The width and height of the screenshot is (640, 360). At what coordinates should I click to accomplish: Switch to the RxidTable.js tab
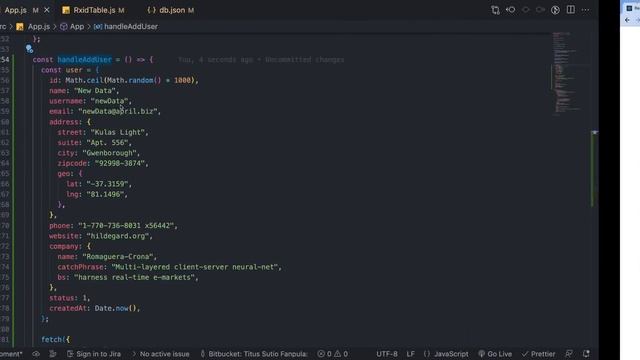pos(93,10)
